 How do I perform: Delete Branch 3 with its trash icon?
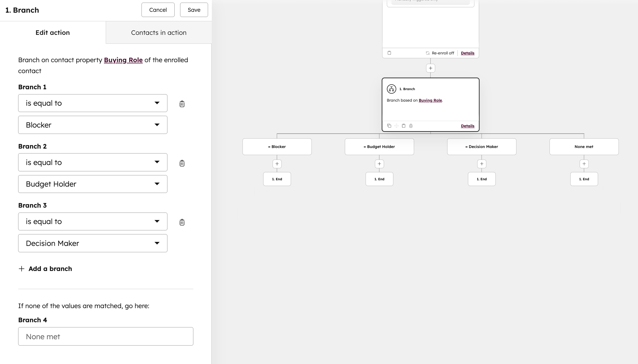click(x=182, y=222)
